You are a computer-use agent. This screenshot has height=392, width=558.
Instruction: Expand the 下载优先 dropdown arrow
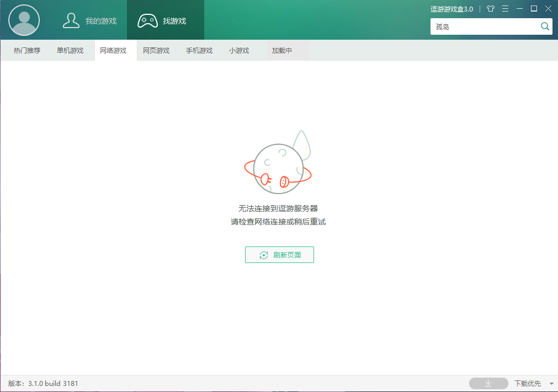(551, 384)
